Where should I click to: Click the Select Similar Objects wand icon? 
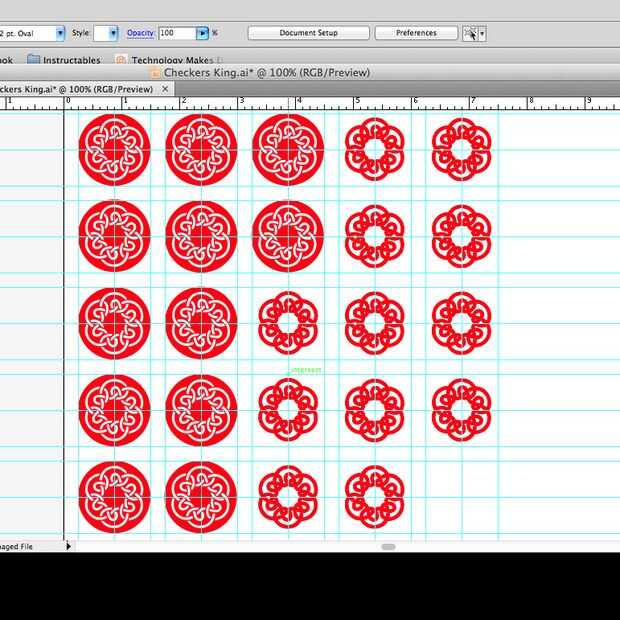tap(470, 33)
